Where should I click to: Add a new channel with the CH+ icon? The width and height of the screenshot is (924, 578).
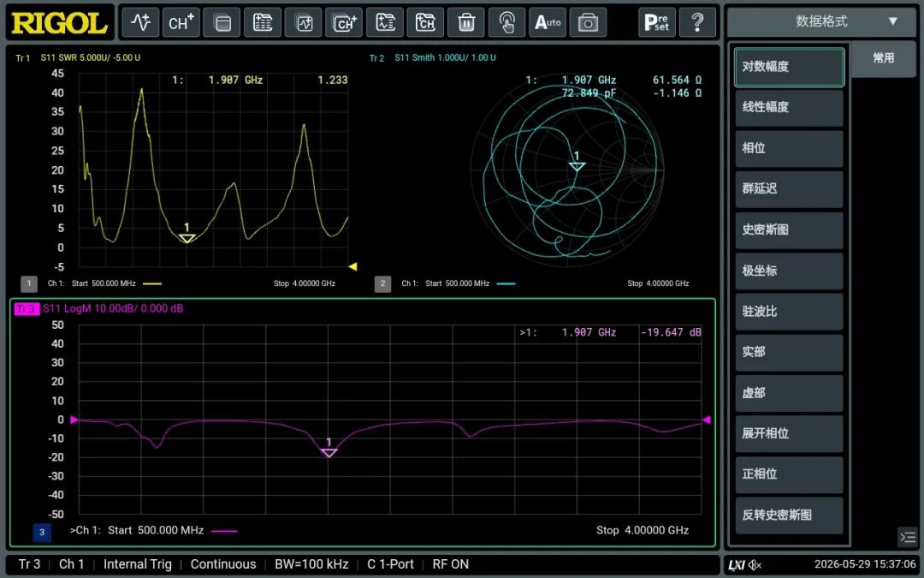(181, 22)
